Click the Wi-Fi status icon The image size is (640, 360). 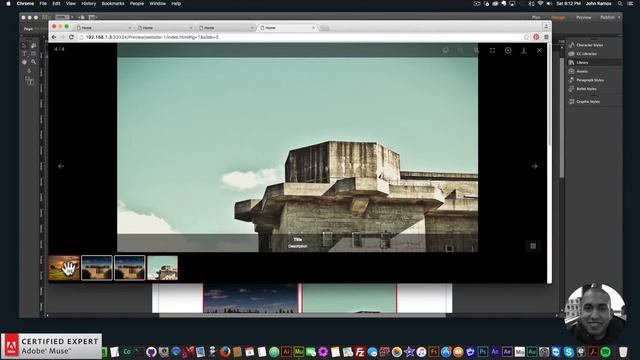(x=540, y=3)
